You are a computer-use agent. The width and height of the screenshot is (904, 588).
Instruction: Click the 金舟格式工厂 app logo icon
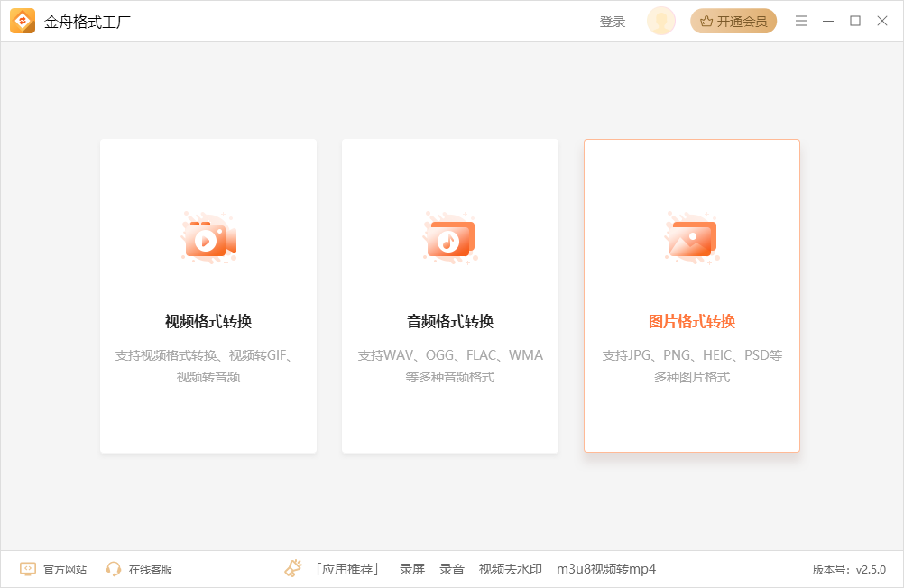[21, 20]
